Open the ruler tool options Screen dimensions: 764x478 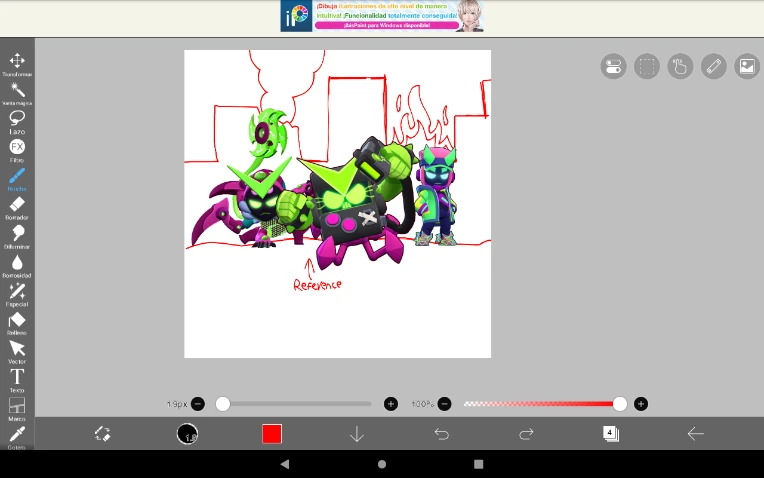714,66
